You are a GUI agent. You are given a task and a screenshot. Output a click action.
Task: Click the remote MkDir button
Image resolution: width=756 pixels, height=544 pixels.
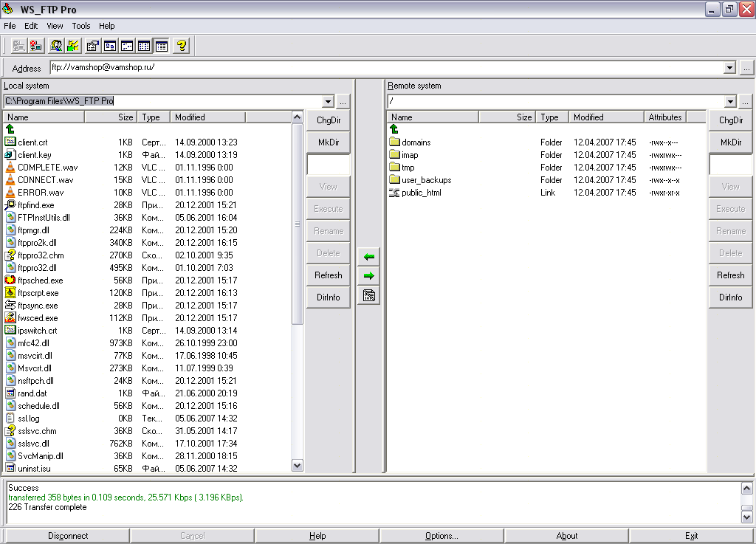730,142
